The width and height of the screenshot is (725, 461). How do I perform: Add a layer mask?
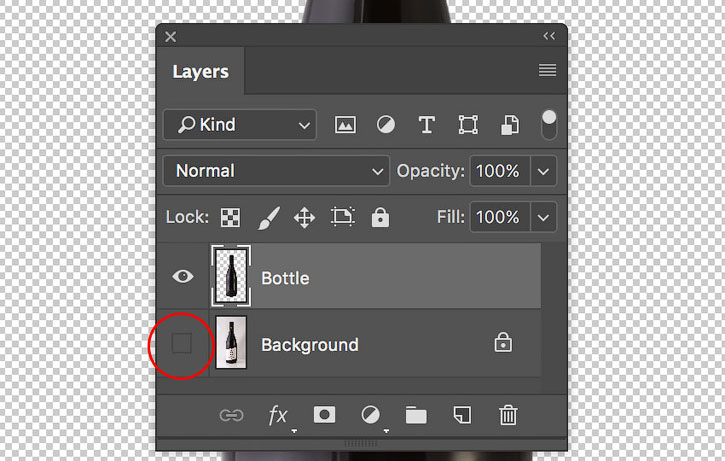pos(324,415)
